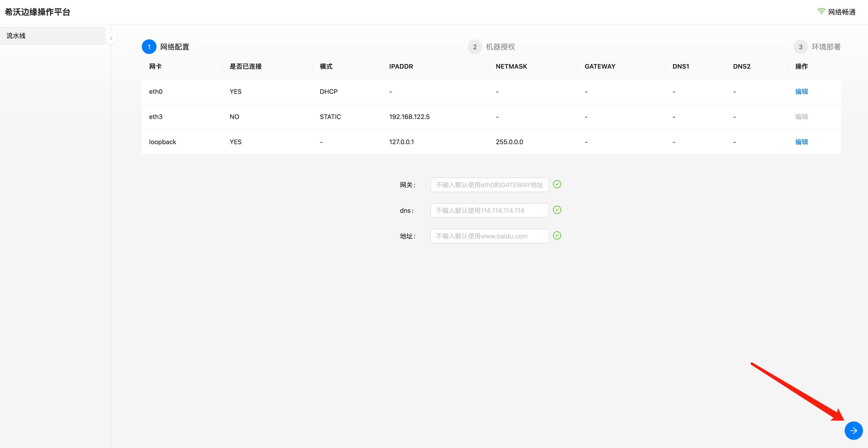Image resolution: width=868 pixels, height=448 pixels.
Task: Click the green Wi-Fi network status icon
Action: 821,11
